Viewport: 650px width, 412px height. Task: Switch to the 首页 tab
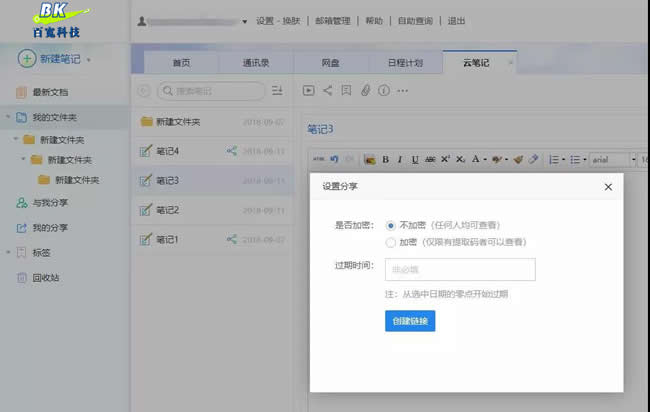[x=182, y=63]
